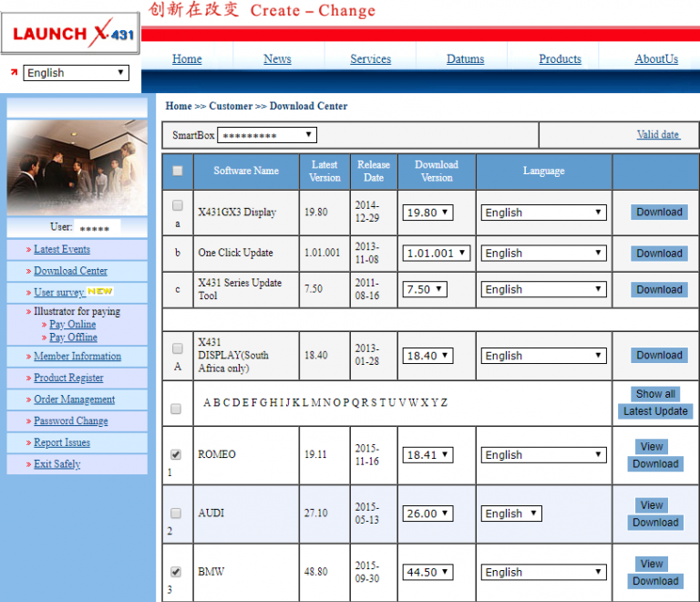The width and height of the screenshot is (700, 602).
Task: Open the ROMEO language dropdown
Action: [x=544, y=455]
